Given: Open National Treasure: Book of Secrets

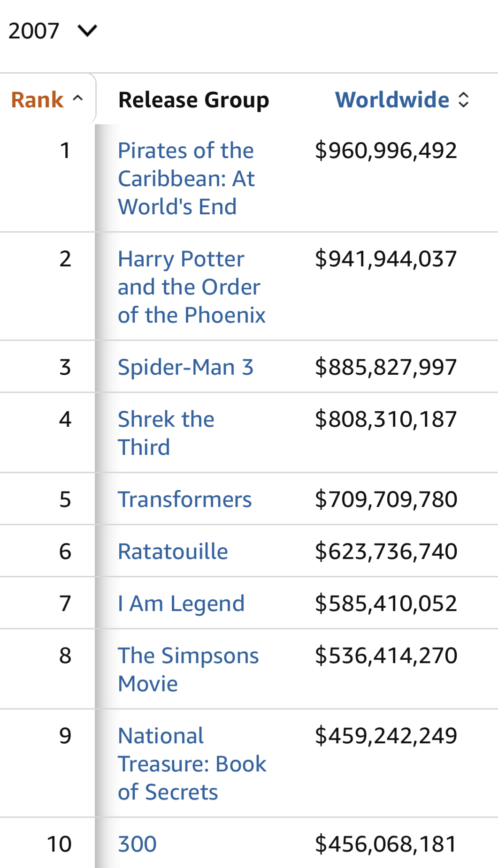Looking at the screenshot, I should (x=192, y=764).
